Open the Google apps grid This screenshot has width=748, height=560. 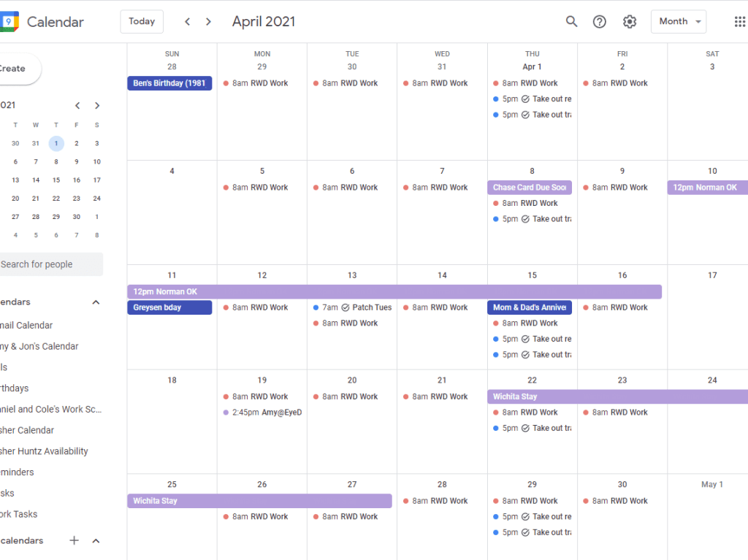[739, 22]
